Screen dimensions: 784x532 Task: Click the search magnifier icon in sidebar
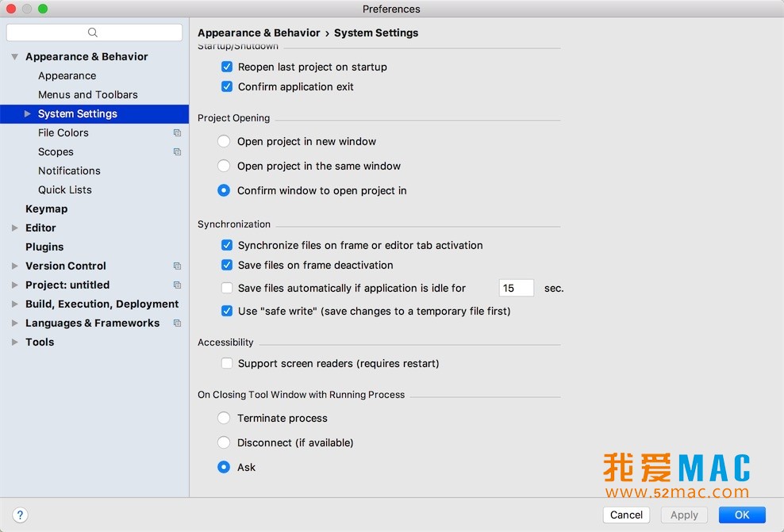[93, 33]
